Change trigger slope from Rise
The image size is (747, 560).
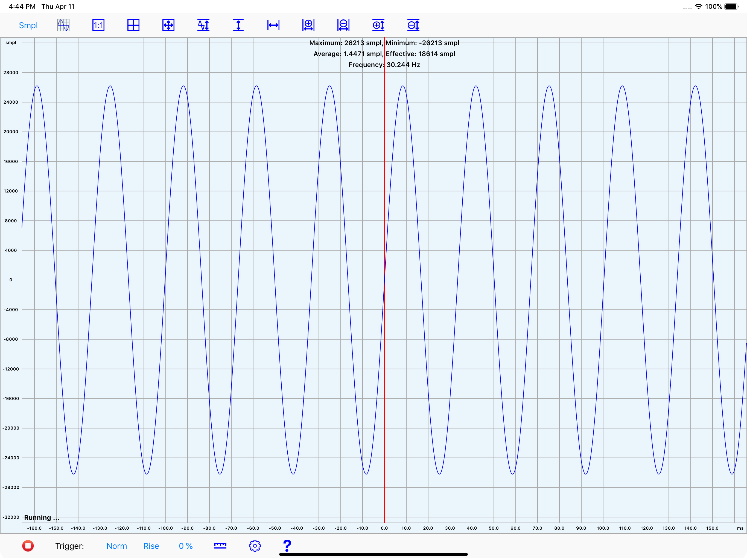(x=151, y=546)
